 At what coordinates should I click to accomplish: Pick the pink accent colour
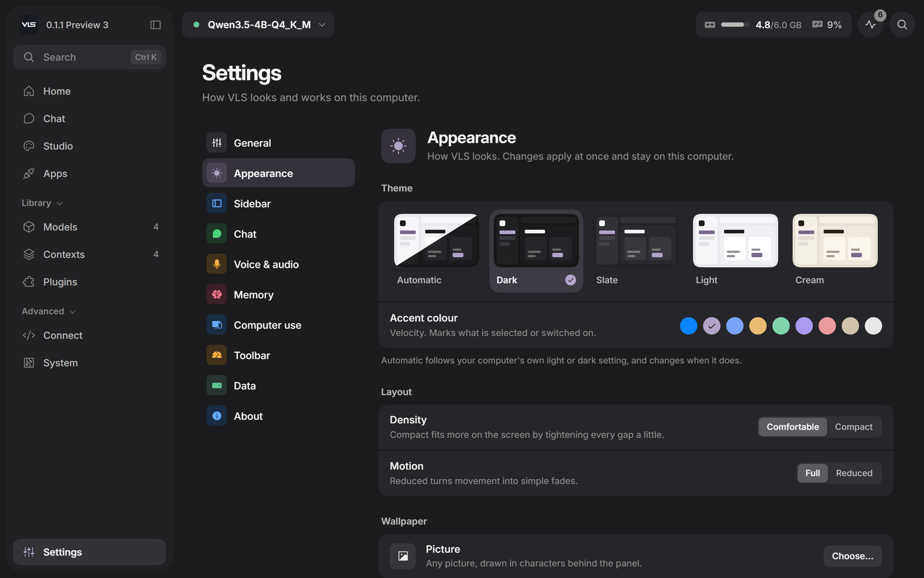coord(827,326)
